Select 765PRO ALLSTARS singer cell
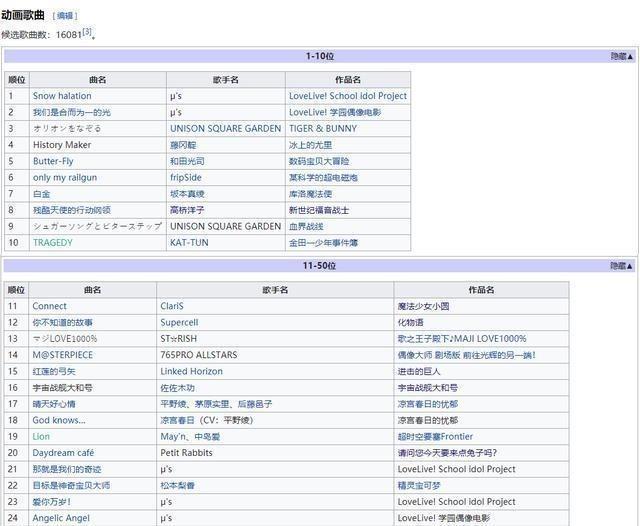The image size is (640, 526). [x=199, y=355]
